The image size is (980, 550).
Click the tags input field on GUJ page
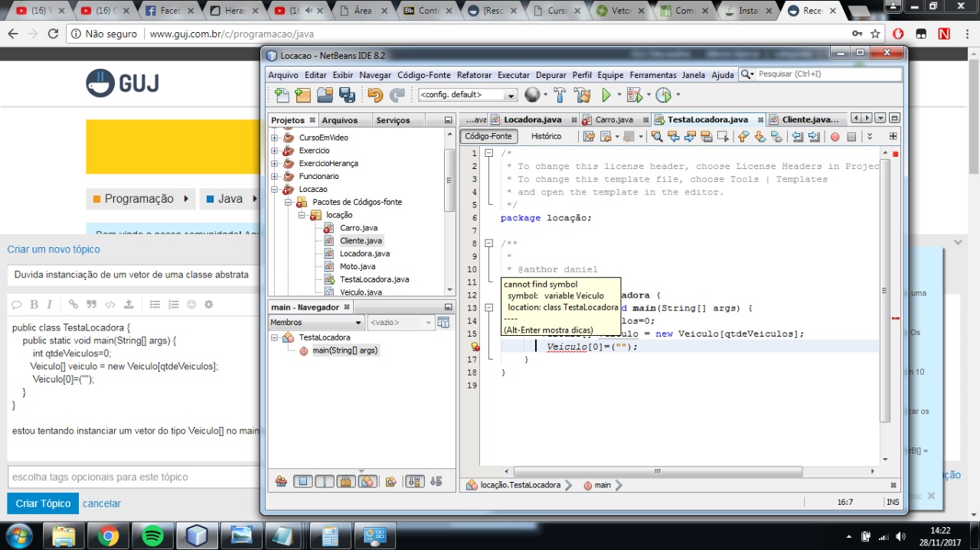coord(133,477)
